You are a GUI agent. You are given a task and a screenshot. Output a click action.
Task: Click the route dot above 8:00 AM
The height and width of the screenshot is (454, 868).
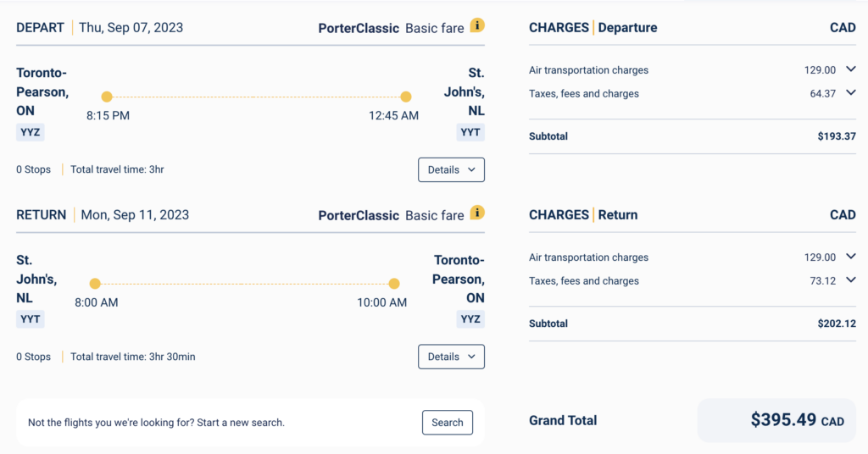point(95,284)
